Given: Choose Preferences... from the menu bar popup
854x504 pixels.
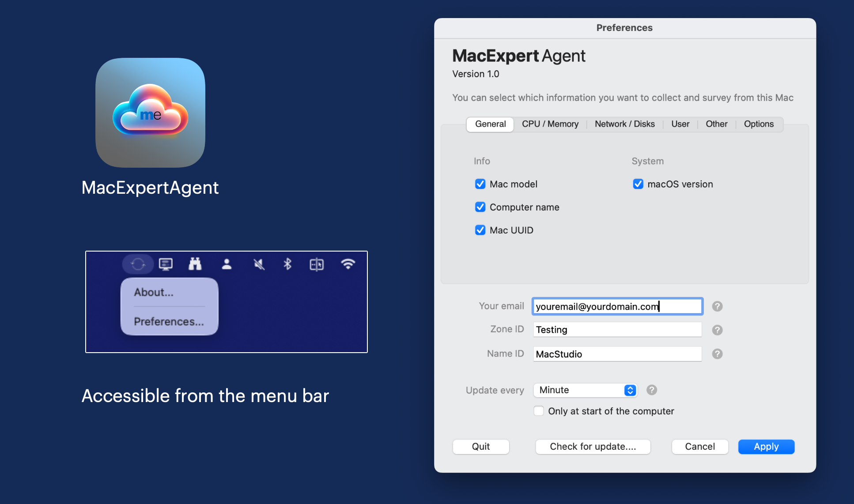Looking at the screenshot, I should pyautogui.click(x=169, y=321).
